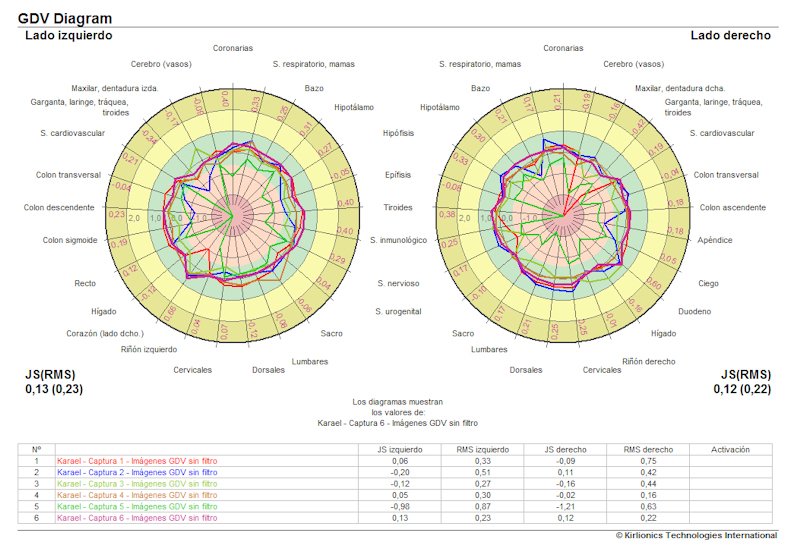Click the GDV Diagram title

[x=65, y=18]
